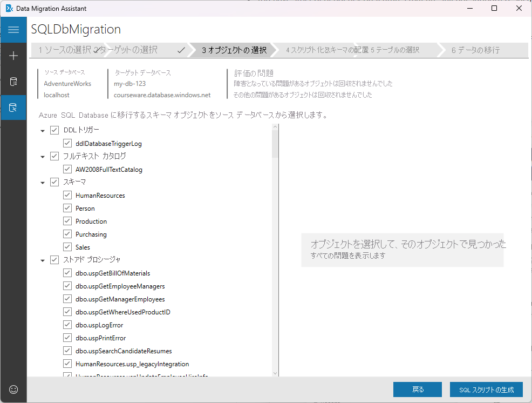
Task: Go to step 4 スクリプト化&スキーマの配置
Action: (x=327, y=50)
